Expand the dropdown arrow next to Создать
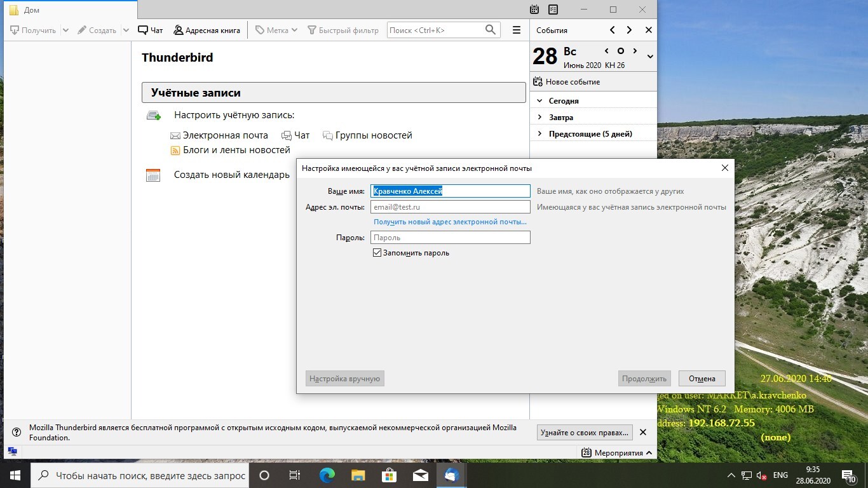The image size is (868, 488). (x=126, y=30)
